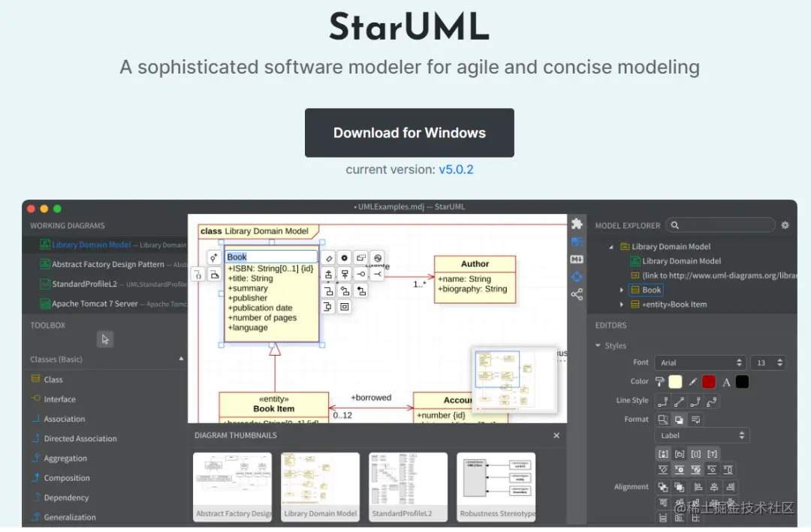Click the Markdown MD sidebar icon
Image resolution: width=811 pixels, height=532 pixels.
(577, 259)
